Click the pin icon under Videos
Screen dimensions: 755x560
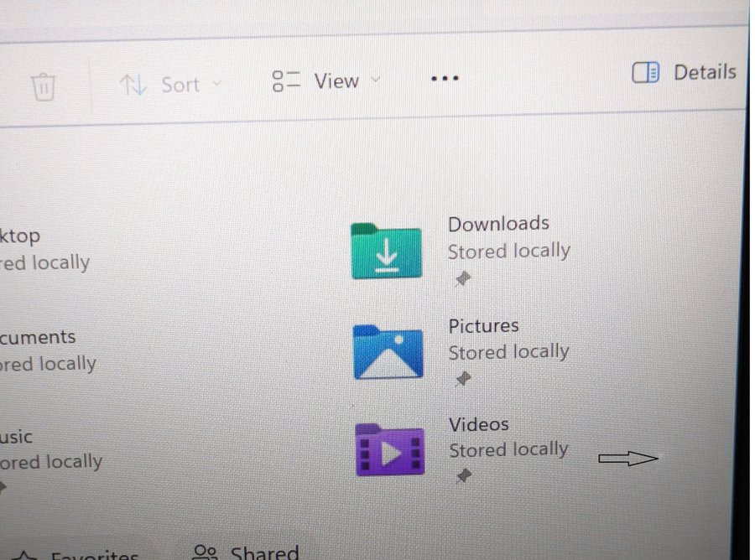click(x=461, y=476)
